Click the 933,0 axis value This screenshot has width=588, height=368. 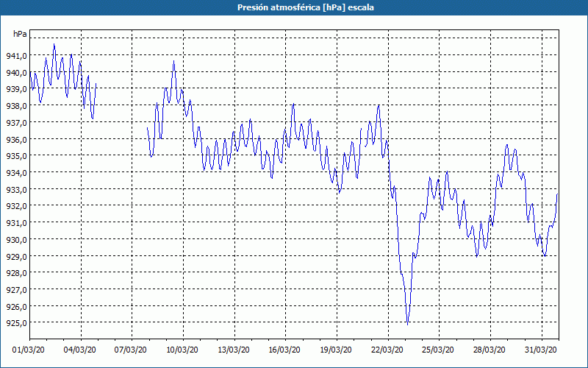coord(16,189)
